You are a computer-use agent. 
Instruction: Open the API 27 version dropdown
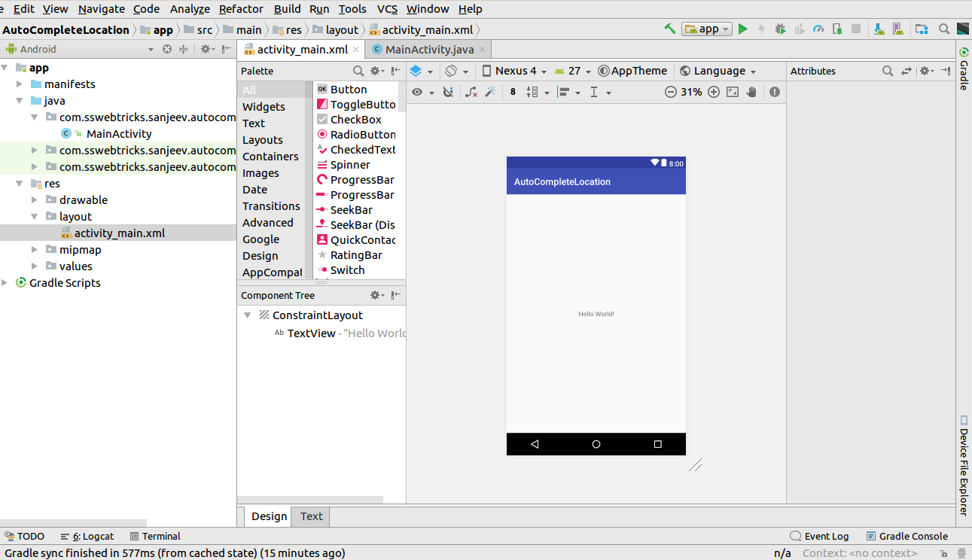coord(571,70)
